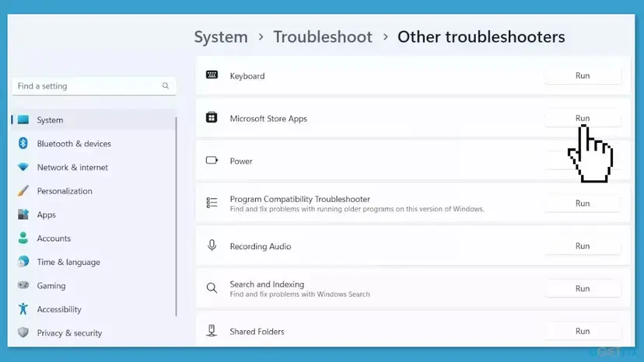Click the Network wifi icon in sidebar
Viewport: 644px width, 362px height.
point(23,167)
